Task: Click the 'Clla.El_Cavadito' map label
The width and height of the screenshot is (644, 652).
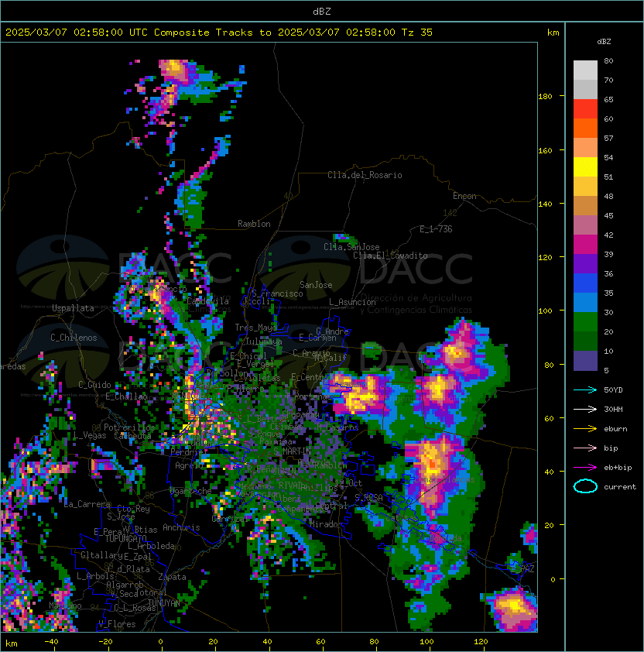Action: point(390,256)
